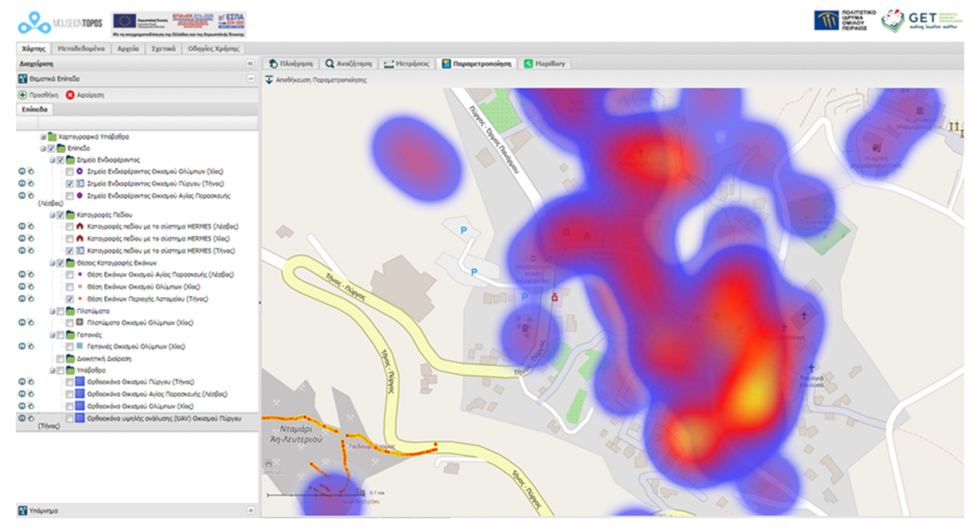The height and width of the screenshot is (530, 980).
Task: Click the Επίπεδα layers tab
Action: tap(35, 110)
